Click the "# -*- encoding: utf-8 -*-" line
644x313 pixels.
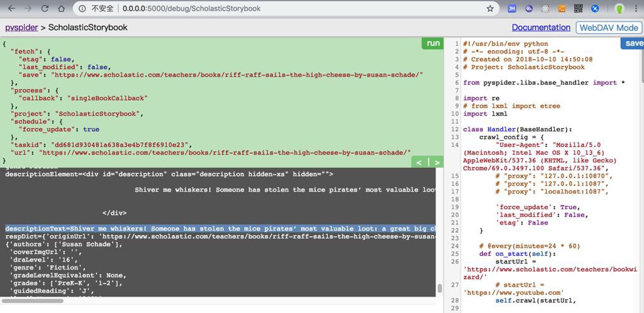513,52
